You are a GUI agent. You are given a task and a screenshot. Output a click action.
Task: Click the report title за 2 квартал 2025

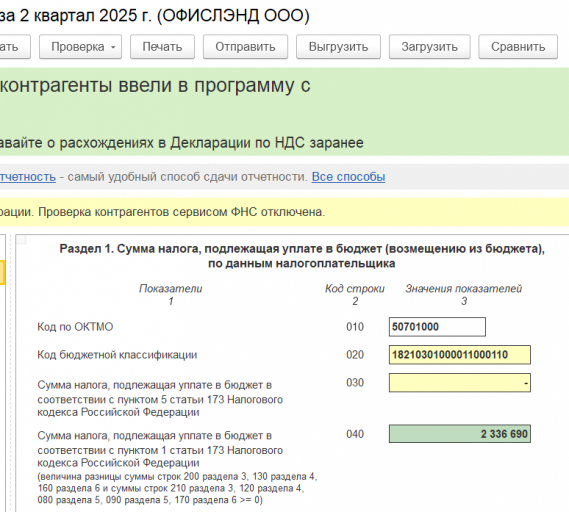[155, 16]
